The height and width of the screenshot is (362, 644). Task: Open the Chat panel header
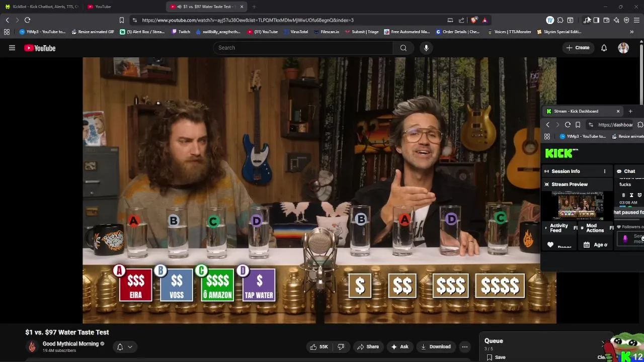coord(629,171)
